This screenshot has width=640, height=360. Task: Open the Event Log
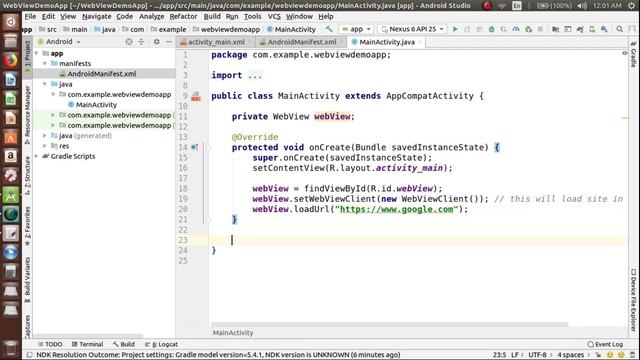coord(605,344)
